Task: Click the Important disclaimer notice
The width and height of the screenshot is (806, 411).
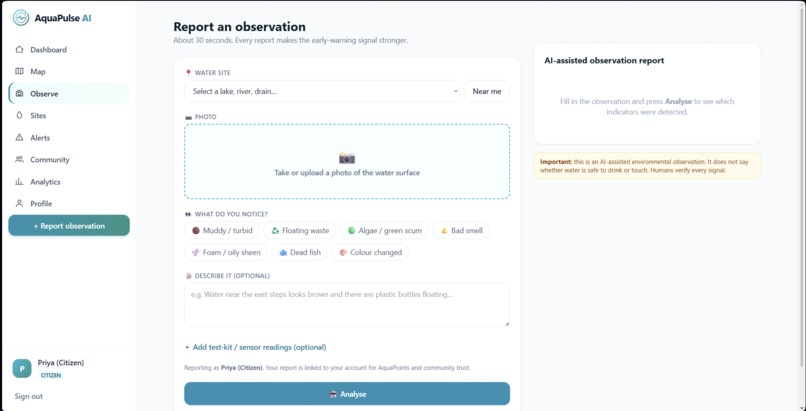Action: point(647,165)
